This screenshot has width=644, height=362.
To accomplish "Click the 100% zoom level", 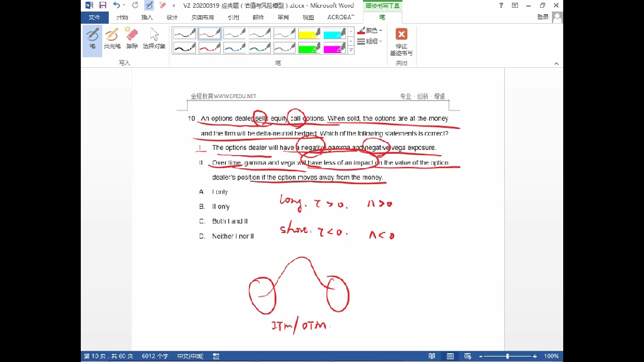I will (551, 356).
